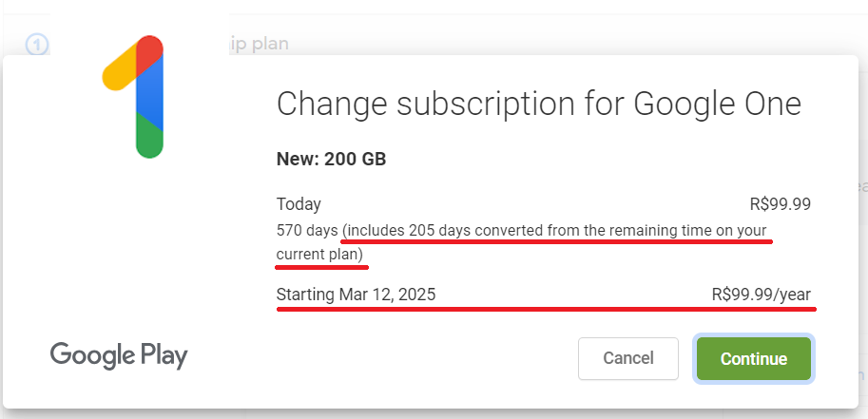
Task: Click the 'includes 205 days converted' note
Action: [x=555, y=231]
